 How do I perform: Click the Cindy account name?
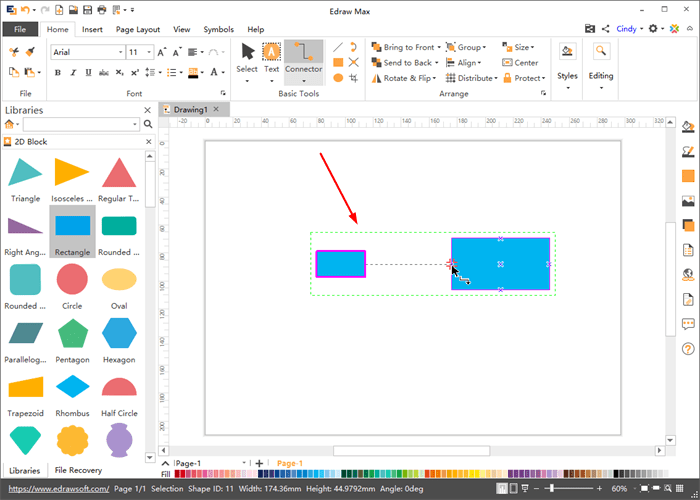pyautogui.click(x=626, y=29)
